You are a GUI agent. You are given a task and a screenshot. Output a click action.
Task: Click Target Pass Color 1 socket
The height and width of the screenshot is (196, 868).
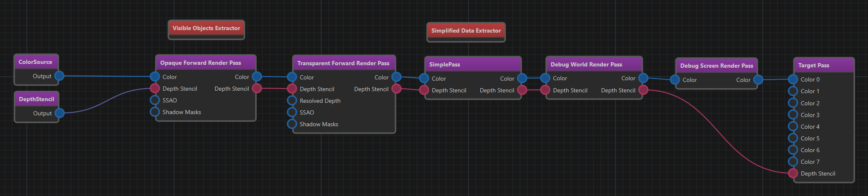pos(793,91)
